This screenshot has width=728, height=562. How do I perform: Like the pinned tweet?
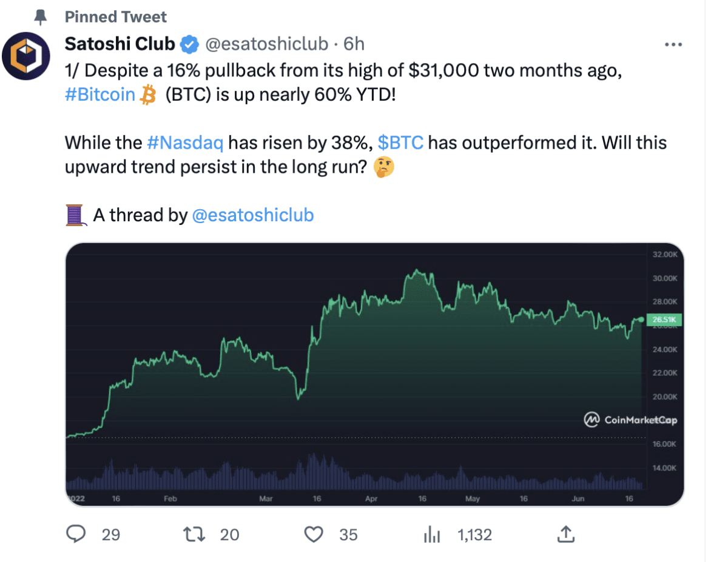click(314, 535)
